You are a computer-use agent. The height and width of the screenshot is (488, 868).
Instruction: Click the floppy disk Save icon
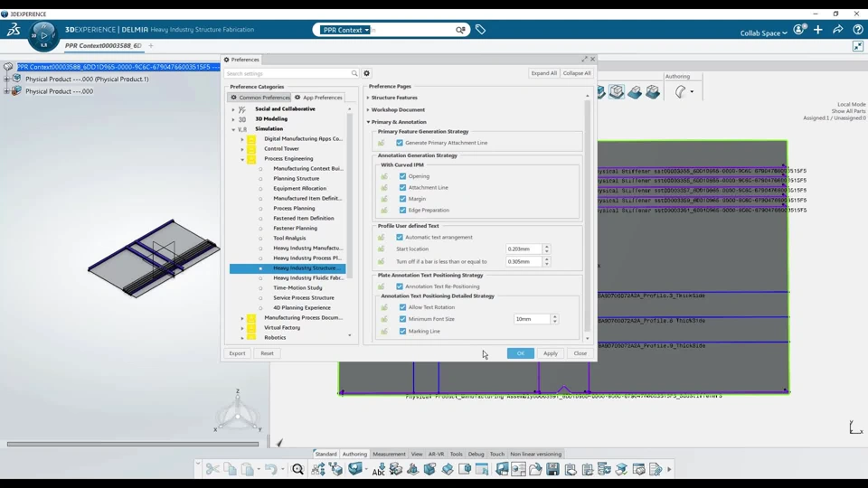pyautogui.click(x=552, y=469)
